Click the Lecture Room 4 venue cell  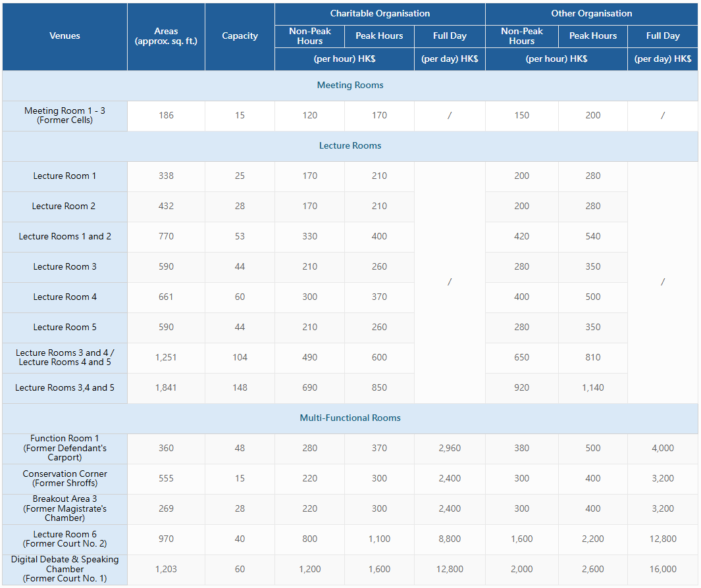coord(65,297)
